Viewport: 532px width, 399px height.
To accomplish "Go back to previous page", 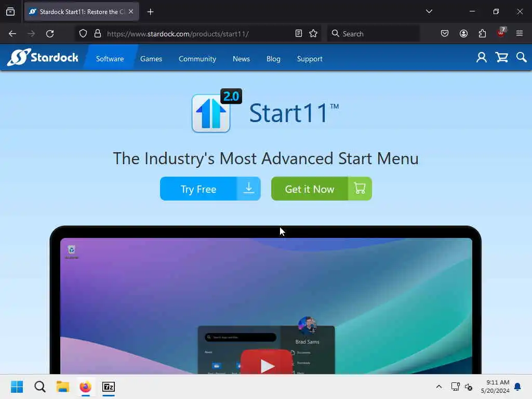I will pyautogui.click(x=12, y=34).
